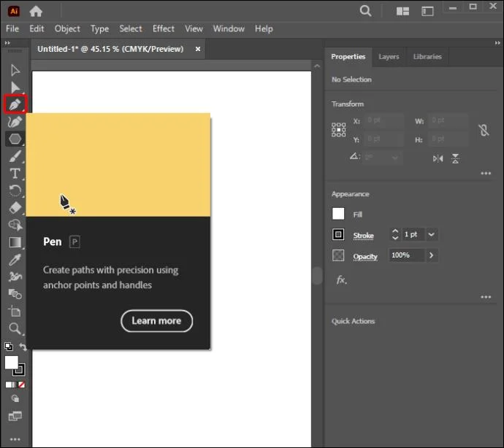Select the Rotate tool
504x448 pixels.
coord(15,190)
